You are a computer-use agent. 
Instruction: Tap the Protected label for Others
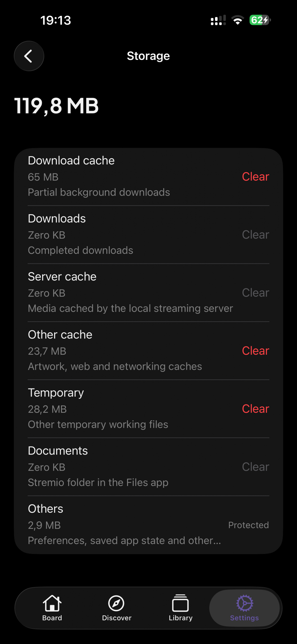coord(248,525)
